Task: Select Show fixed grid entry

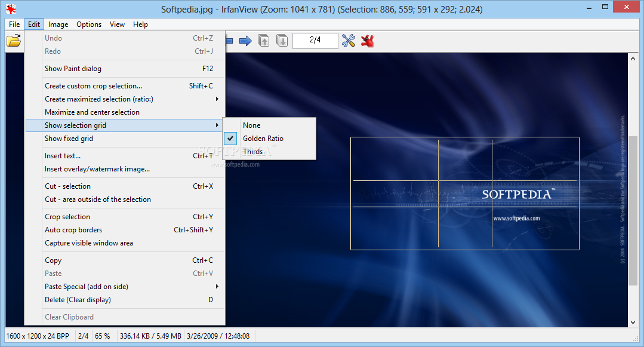Action: 125,139
